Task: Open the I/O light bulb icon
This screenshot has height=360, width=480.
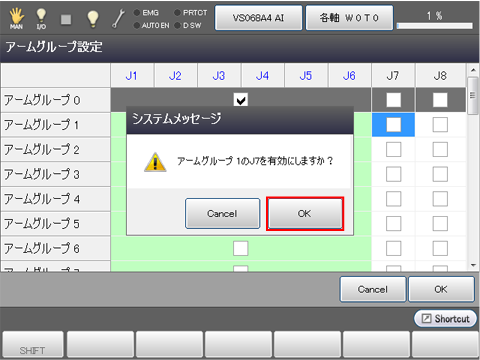Action: (x=41, y=18)
